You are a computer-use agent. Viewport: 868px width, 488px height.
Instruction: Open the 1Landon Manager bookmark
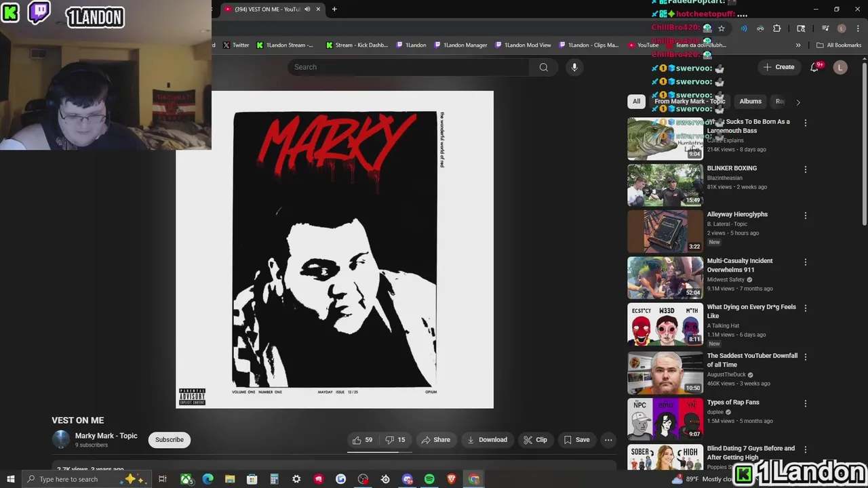460,45
